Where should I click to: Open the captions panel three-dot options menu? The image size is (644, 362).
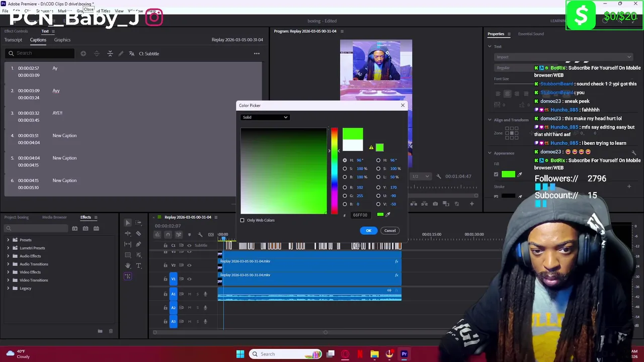pyautogui.click(x=257, y=53)
